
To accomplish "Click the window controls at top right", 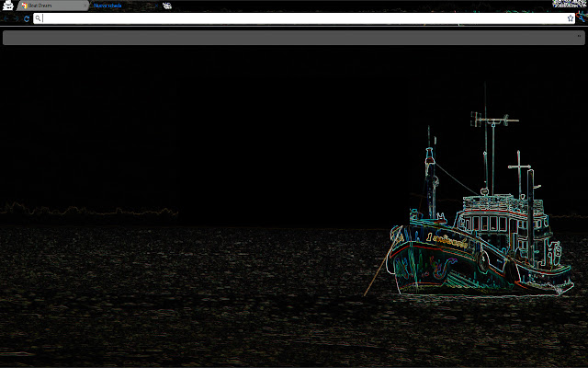I will pyautogui.click(x=569, y=4).
